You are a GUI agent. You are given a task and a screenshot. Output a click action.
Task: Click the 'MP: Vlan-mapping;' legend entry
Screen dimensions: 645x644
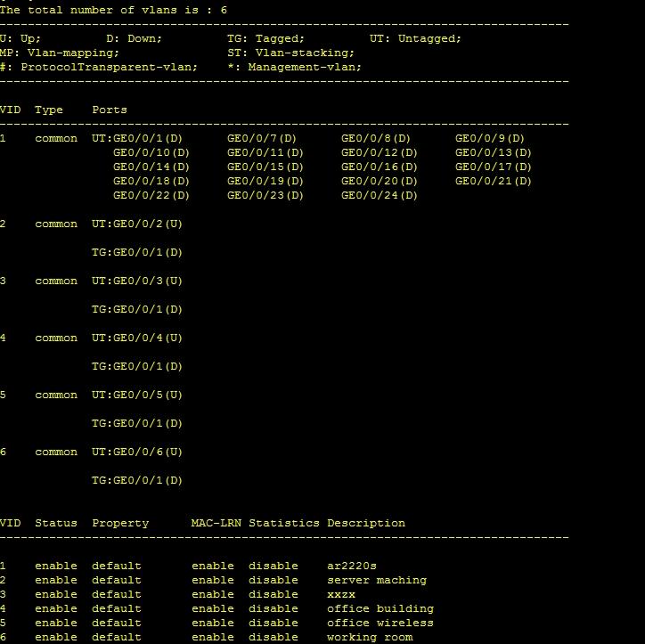coord(59,53)
